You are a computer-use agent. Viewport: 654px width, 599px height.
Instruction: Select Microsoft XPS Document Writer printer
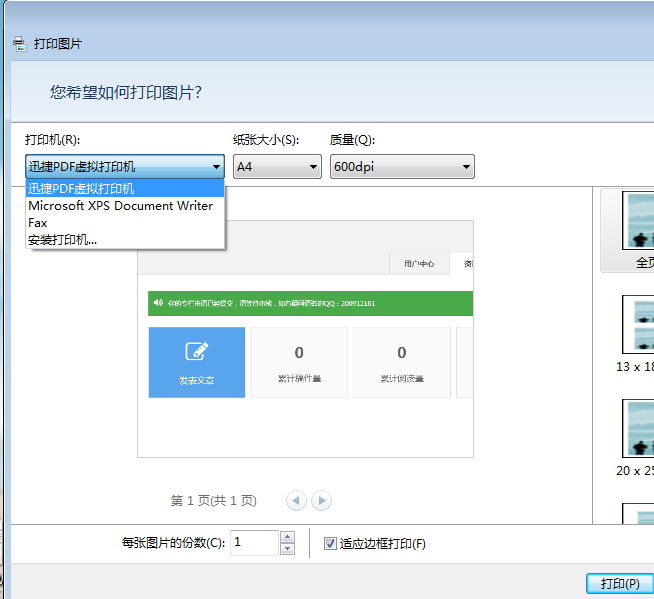(x=125, y=206)
